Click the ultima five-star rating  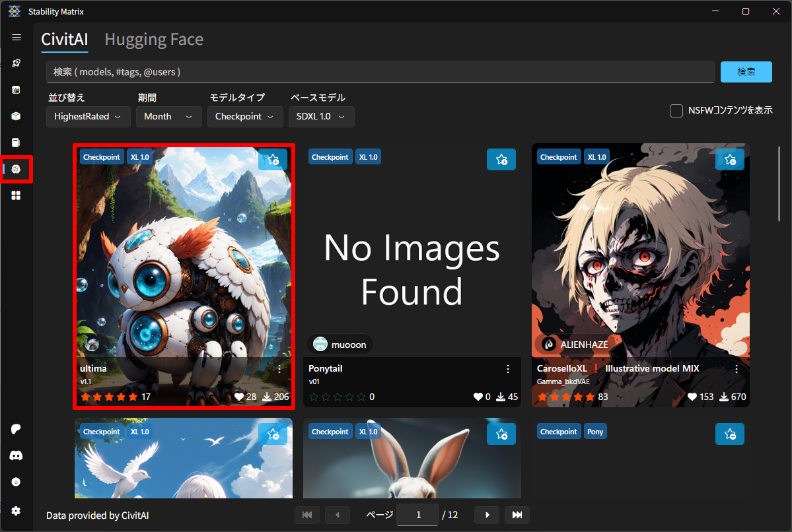[109, 397]
